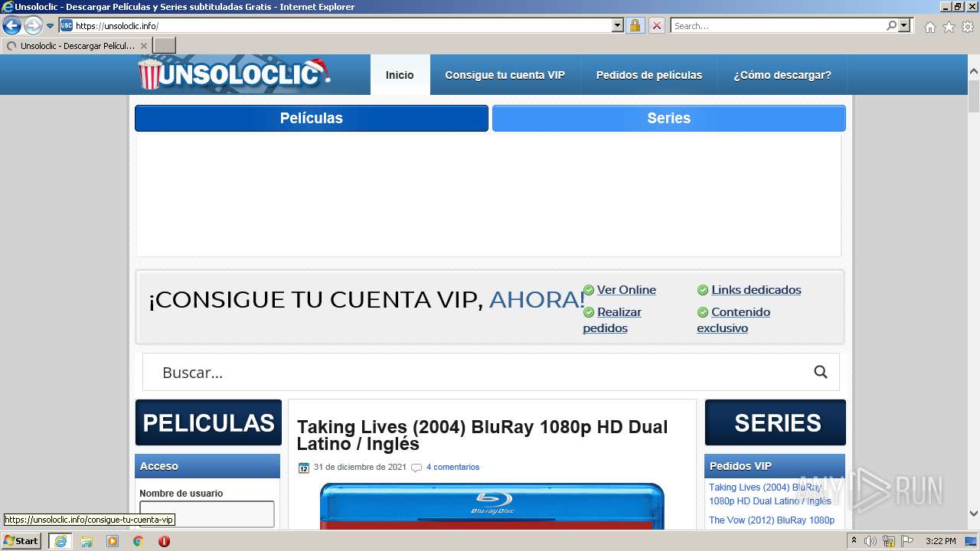Viewport: 980px width, 551px height.
Task: Click the green check beside Links dedicados
Action: click(703, 290)
